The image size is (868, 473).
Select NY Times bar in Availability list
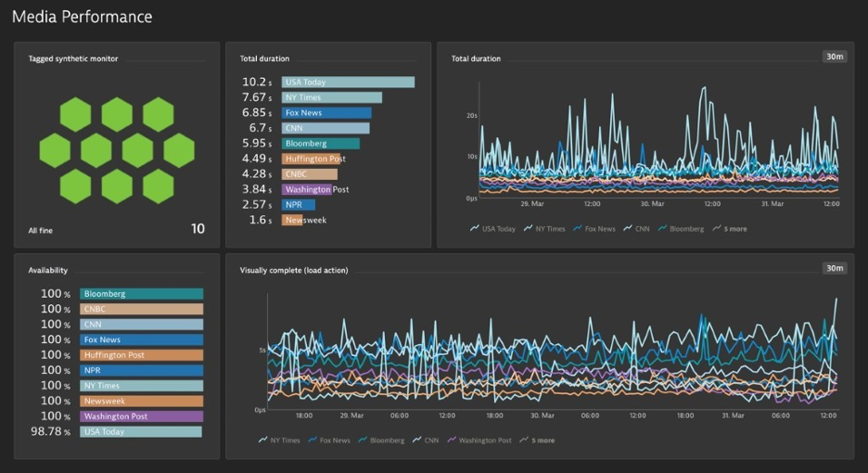pyautogui.click(x=142, y=386)
